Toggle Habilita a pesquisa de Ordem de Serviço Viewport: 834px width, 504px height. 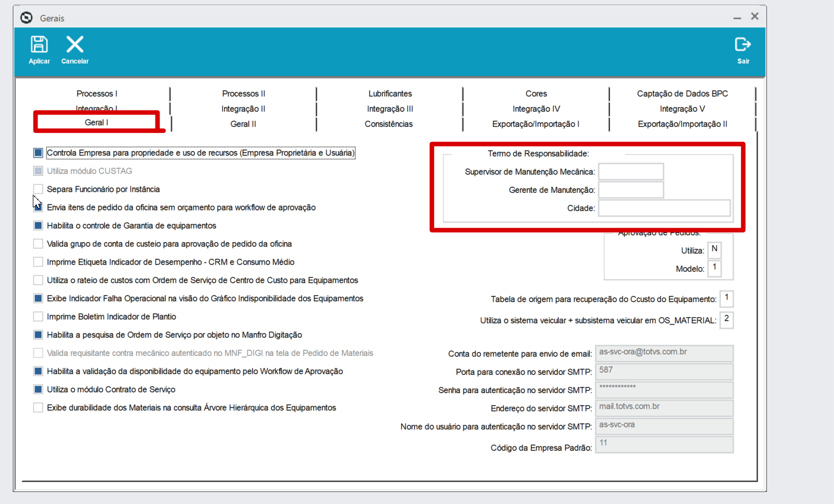[x=38, y=335]
